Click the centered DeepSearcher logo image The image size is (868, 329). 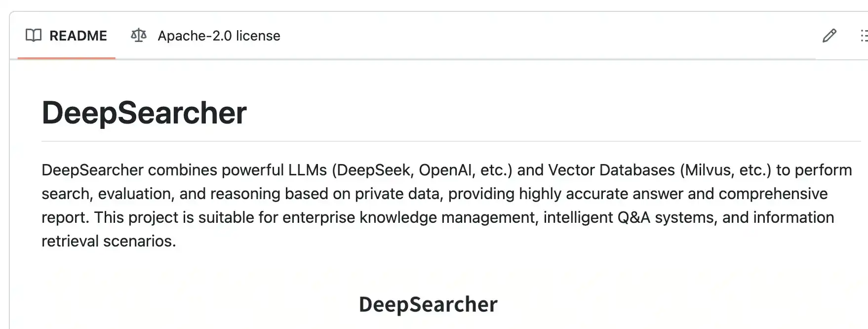click(428, 304)
